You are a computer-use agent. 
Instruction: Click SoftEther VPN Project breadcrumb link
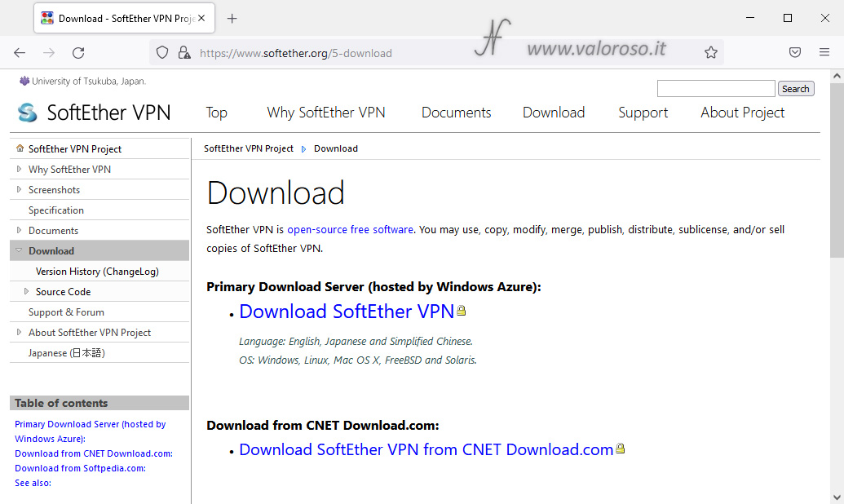(249, 148)
